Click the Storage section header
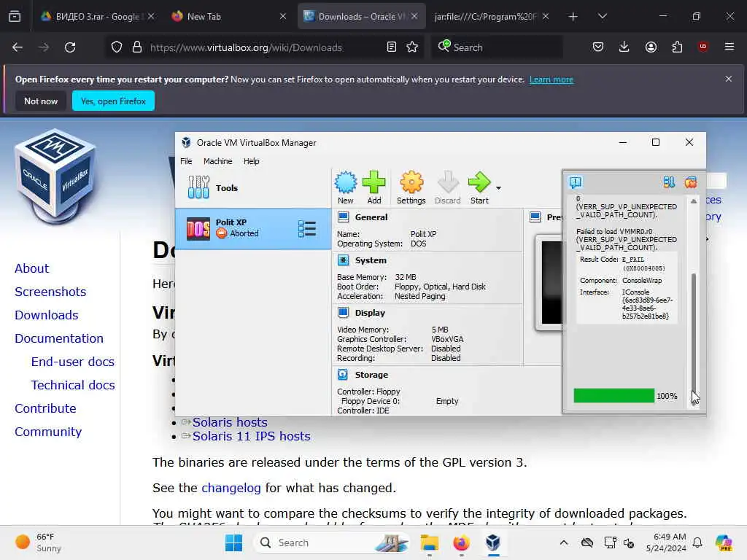 coord(371,375)
